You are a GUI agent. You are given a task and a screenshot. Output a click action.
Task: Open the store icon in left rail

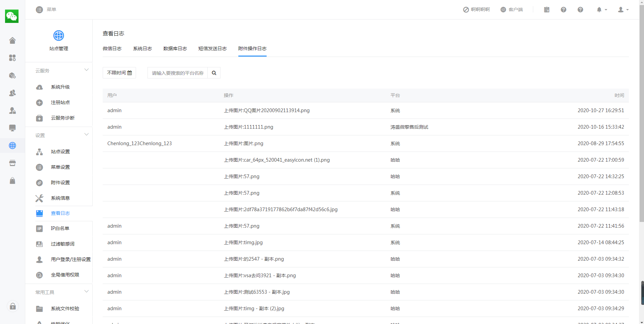tap(12, 163)
